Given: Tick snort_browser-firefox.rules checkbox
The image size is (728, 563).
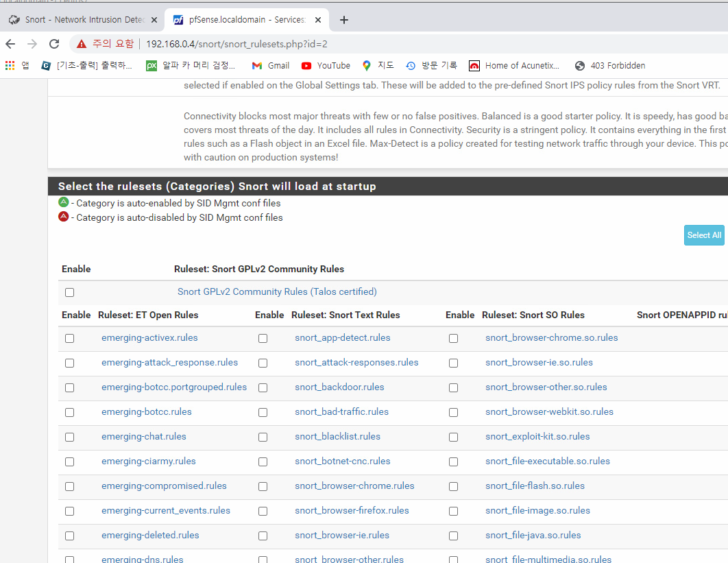Looking at the screenshot, I should tap(263, 511).
